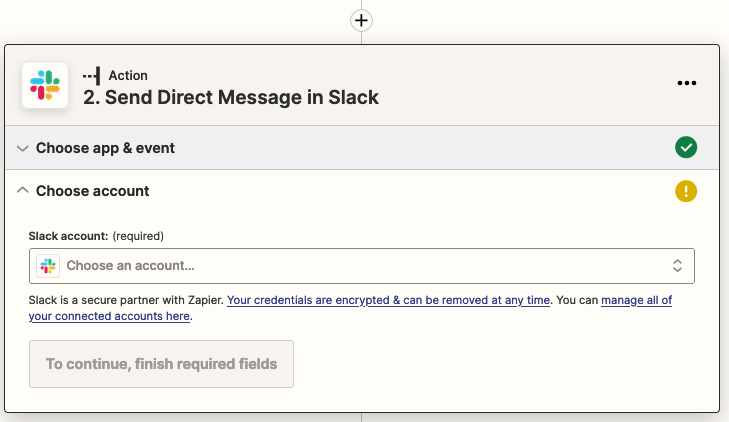Image resolution: width=729 pixels, height=422 pixels.
Task: Click the Action label above the step title
Action: pyautogui.click(x=127, y=76)
